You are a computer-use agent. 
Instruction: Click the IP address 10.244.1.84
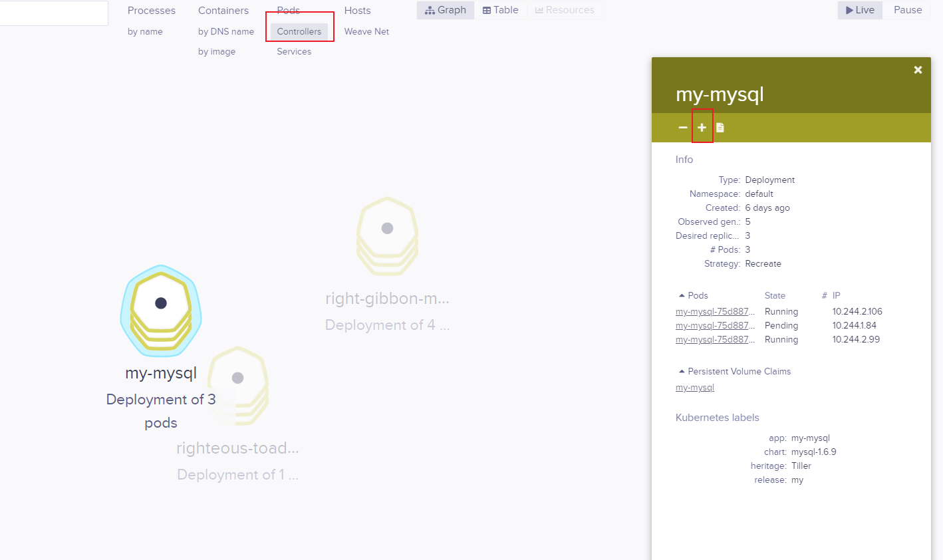(855, 325)
